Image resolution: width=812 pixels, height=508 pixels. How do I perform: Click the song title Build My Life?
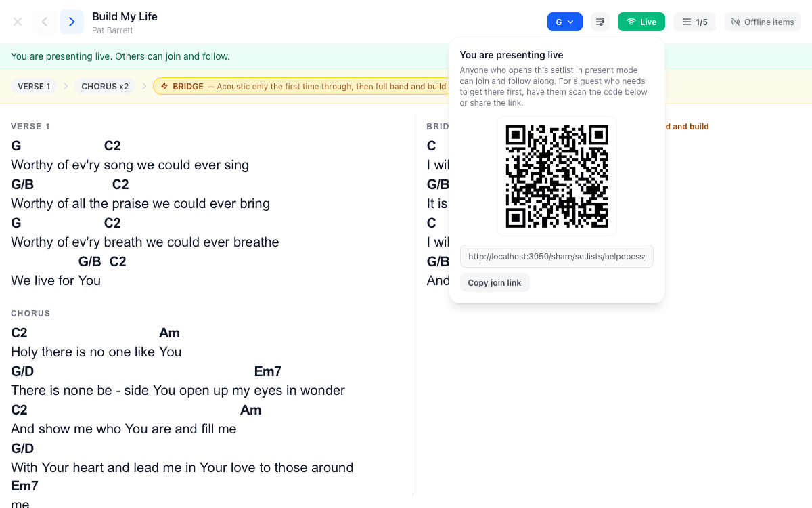pyautogui.click(x=125, y=16)
